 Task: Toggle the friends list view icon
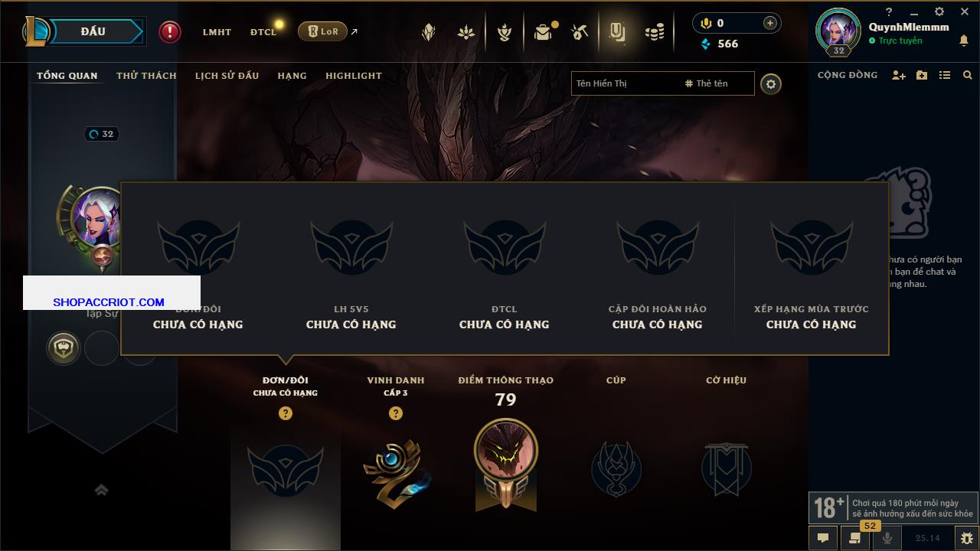pyautogui.click(x=945, y=75)
